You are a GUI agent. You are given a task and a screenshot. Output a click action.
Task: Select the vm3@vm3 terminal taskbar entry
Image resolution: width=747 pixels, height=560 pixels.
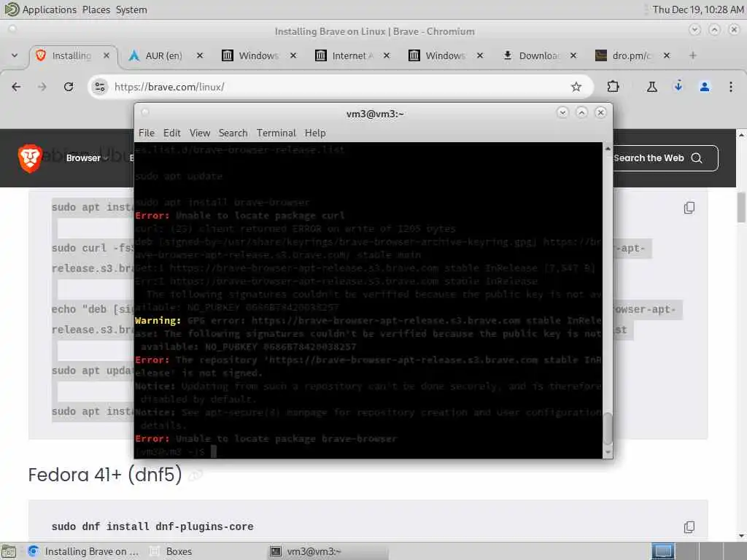pos(329,551)
